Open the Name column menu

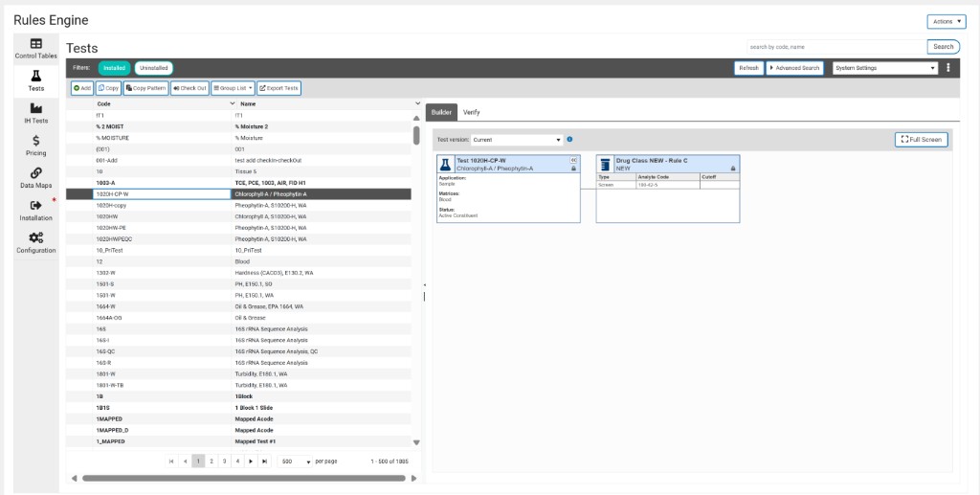[x=417, y=103]
